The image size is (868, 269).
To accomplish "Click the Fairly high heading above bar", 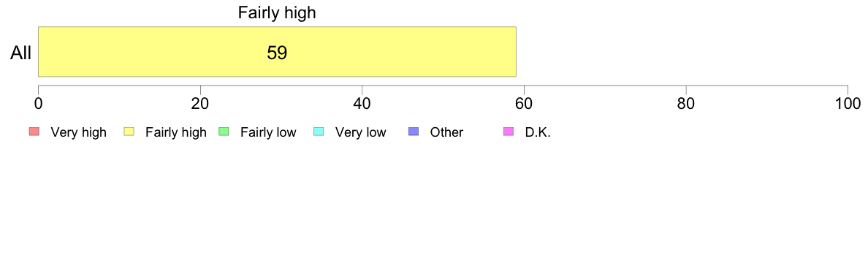I will pos(277,12).
